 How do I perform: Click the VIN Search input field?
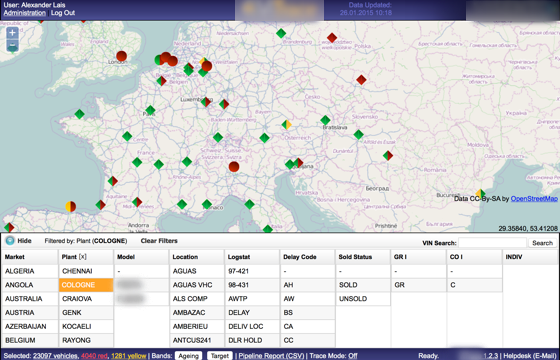click(492, 243)
